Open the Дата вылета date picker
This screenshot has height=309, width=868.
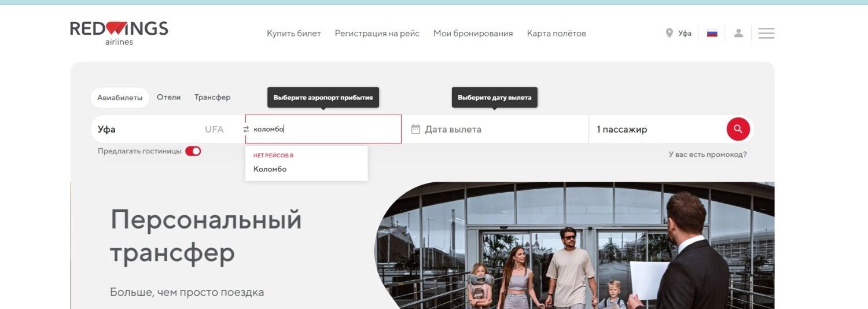(x=495, y=129)
